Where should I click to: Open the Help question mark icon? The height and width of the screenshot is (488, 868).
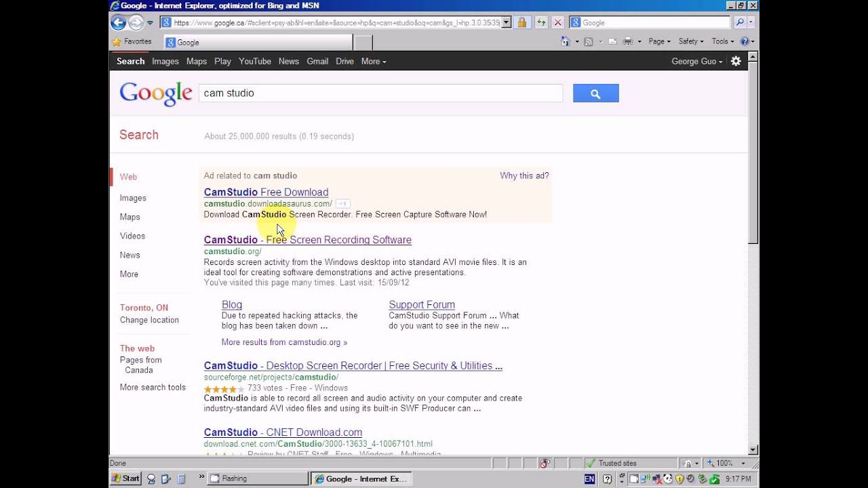(x=747, y=41)
